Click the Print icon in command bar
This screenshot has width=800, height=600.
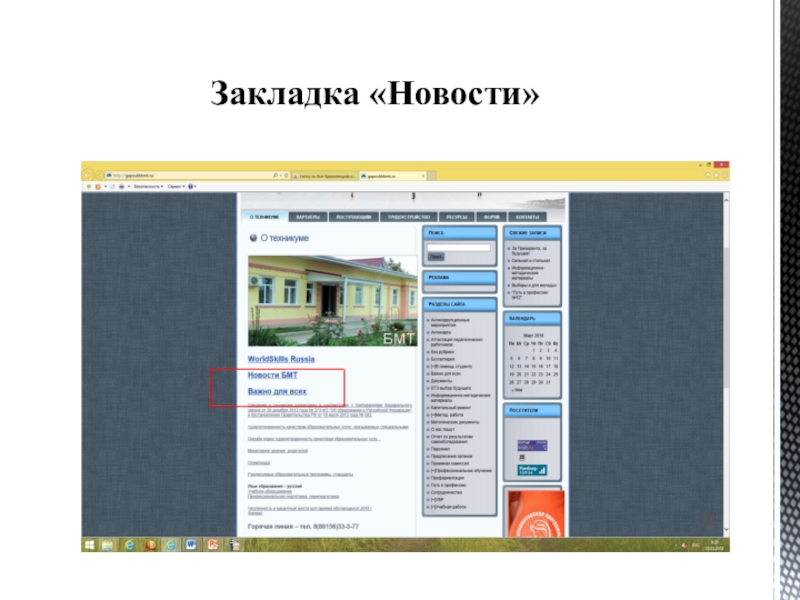[x=122, y=186]
